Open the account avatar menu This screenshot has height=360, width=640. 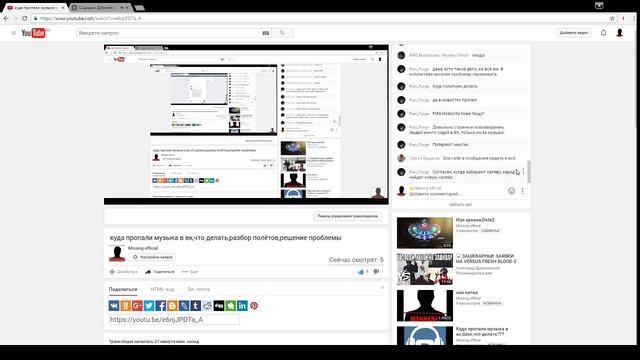[619, 33]
